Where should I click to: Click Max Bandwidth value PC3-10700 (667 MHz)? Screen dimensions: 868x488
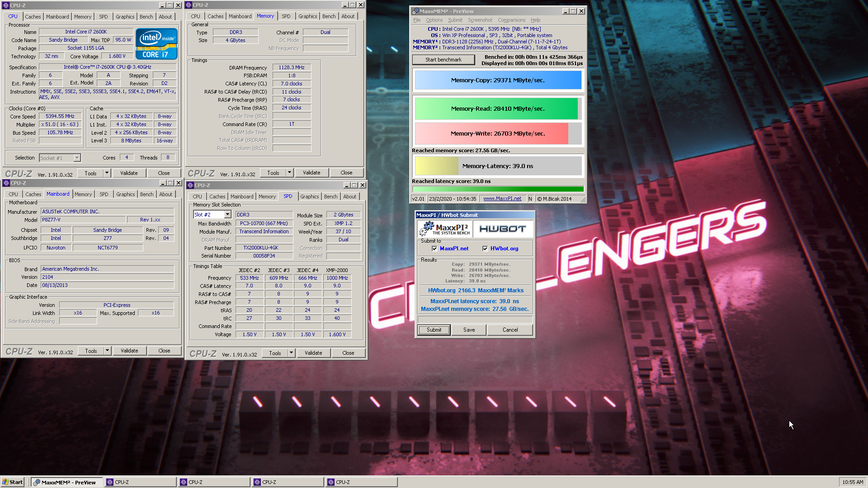[x=264, y=223]
